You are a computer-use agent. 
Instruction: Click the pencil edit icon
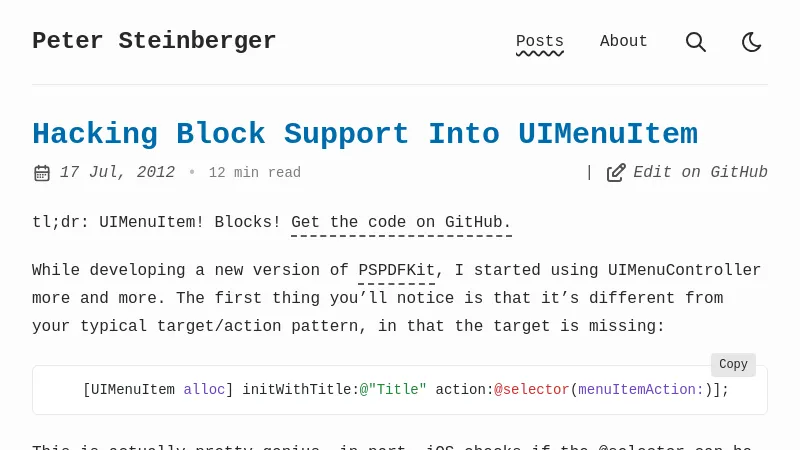pos(616,173)
